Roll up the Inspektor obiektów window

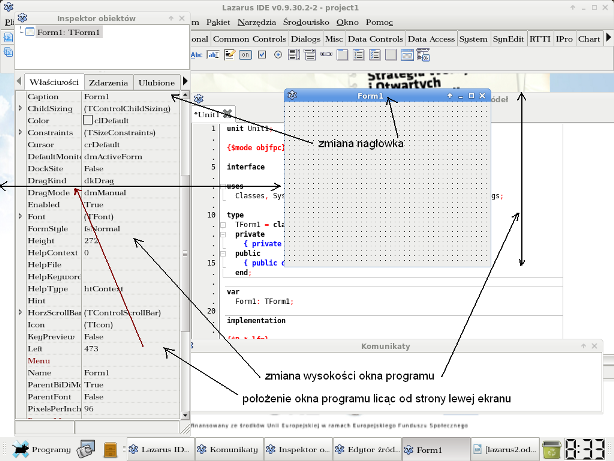click(171, 18)
